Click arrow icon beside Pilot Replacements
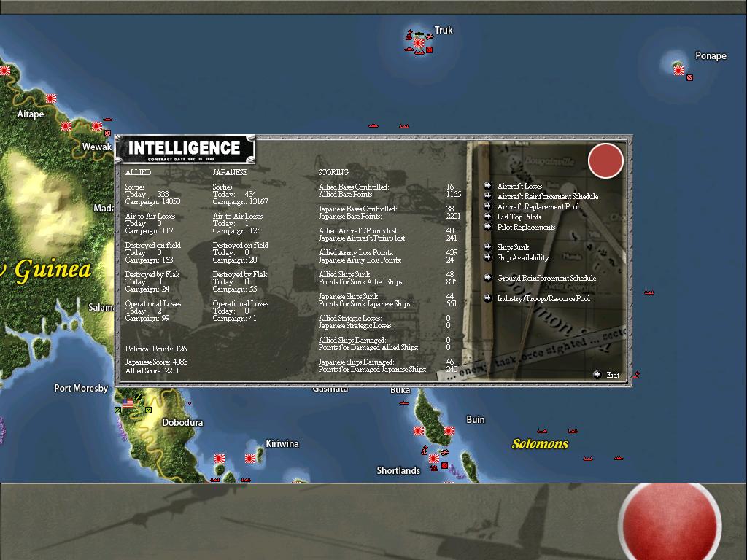 (x=488, y=227)
